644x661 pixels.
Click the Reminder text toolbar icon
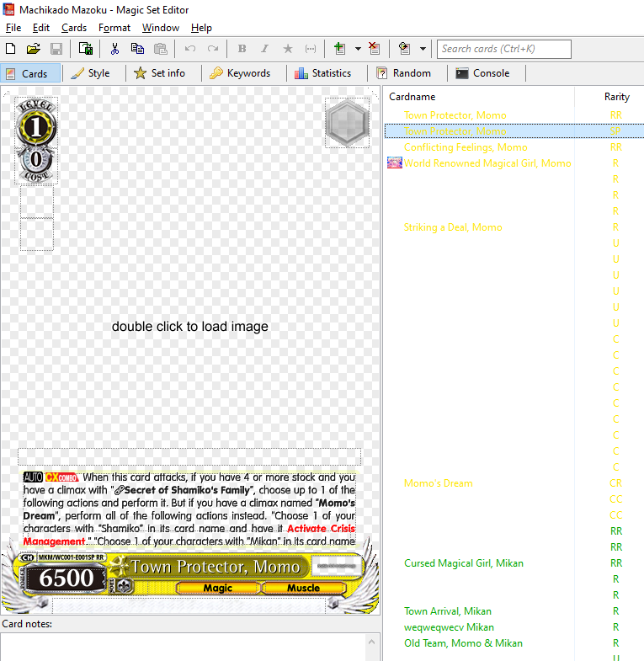pos(311,49)
